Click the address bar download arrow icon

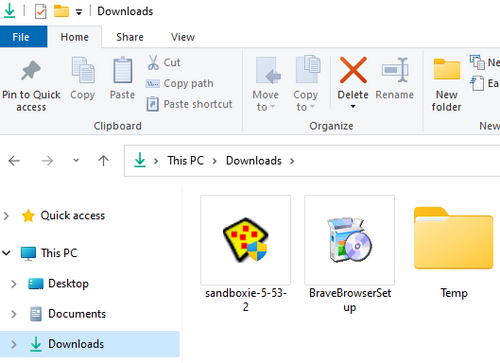point(140,160)
